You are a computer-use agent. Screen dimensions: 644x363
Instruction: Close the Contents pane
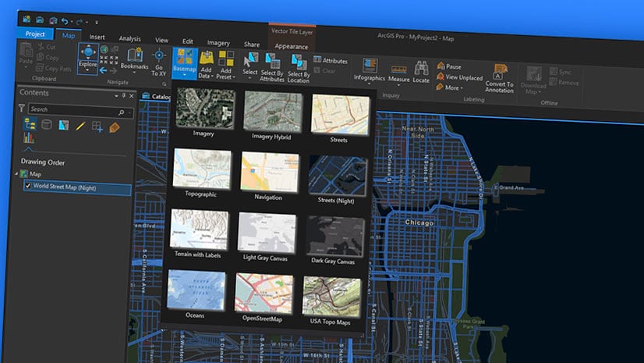coord(132,96)
